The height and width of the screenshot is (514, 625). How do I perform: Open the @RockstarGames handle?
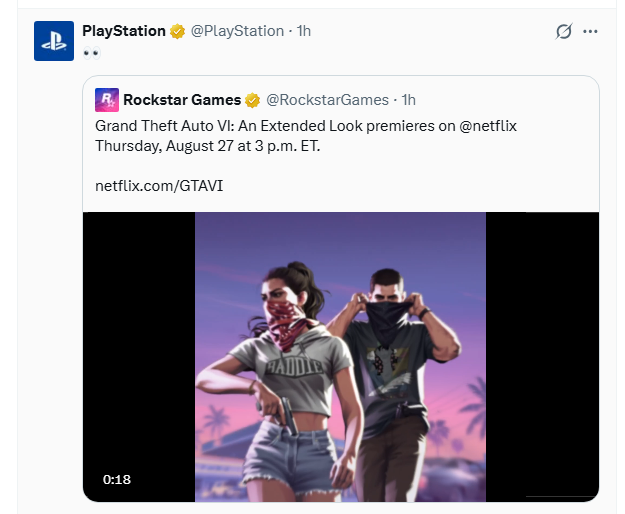pyautogui.click(x=327, y=100)
